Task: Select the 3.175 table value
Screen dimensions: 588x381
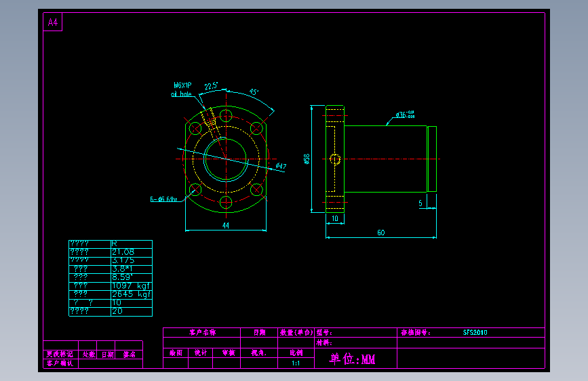Action: pos(123,260)
